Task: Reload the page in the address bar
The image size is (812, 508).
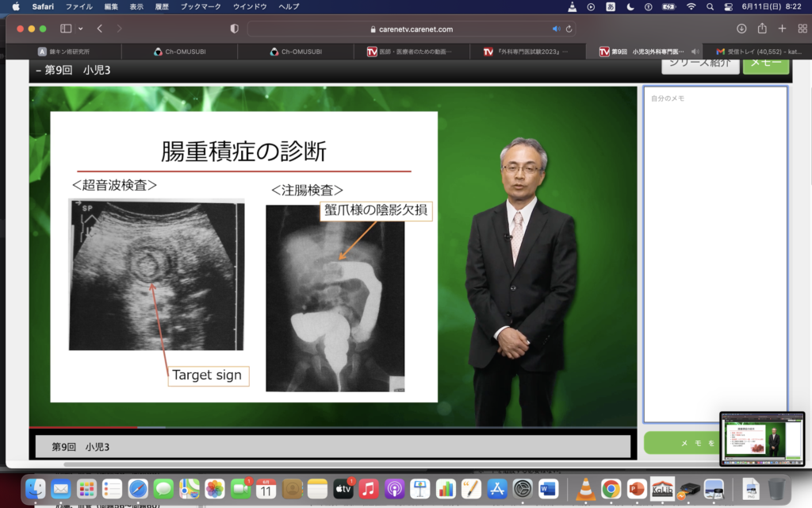Action: [569, 29]
